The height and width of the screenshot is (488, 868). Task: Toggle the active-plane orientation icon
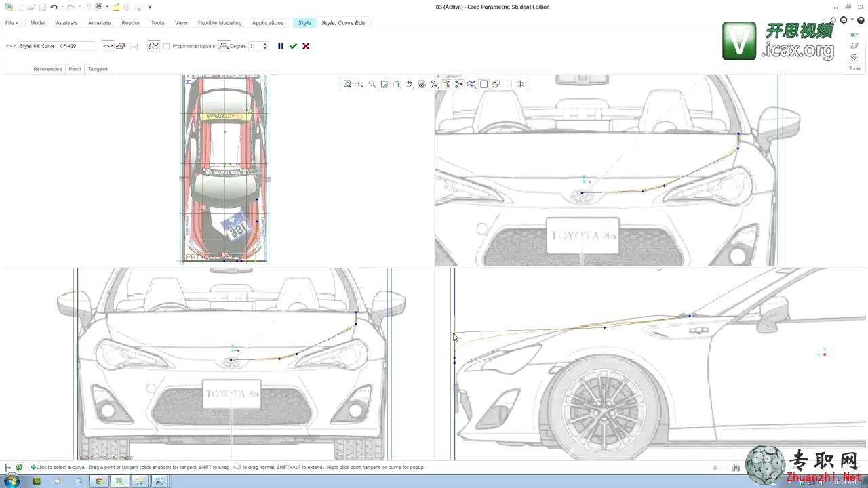click(471, 84)
